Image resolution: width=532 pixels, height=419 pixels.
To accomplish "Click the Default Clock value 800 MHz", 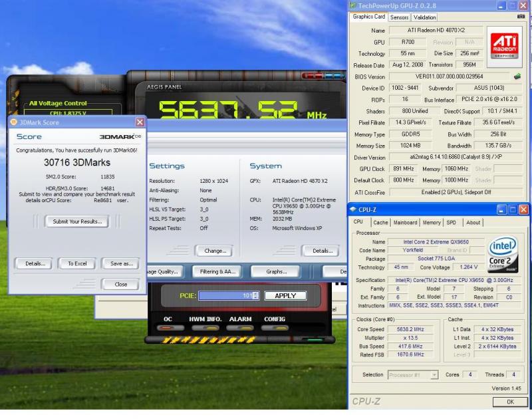I will pyautogui.click(x=403, y=180).
